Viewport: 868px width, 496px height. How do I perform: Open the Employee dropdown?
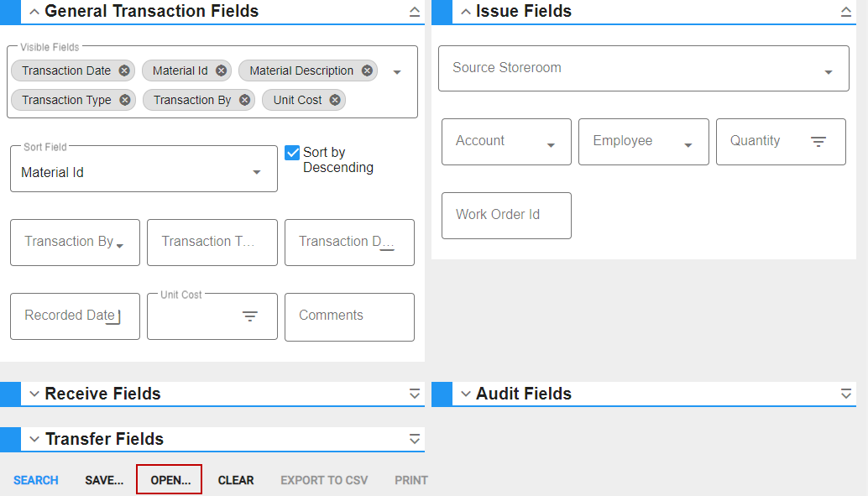644,142
